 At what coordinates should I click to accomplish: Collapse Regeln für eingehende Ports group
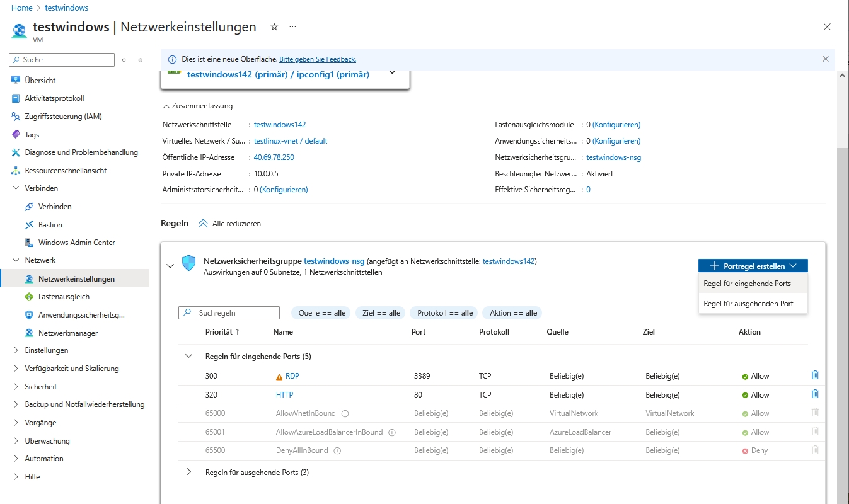coord(188,357)
